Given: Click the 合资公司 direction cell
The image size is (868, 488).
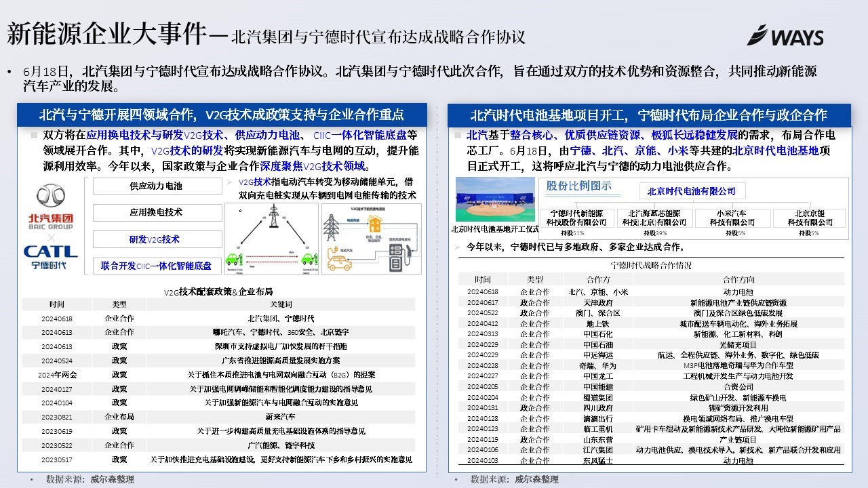Looking at the screenshot, I should 738,387.
